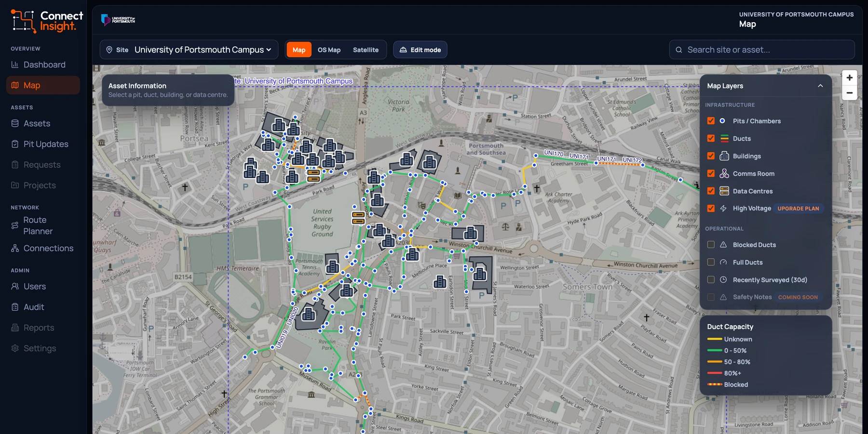Open the Settings page
The width and height of the screenshot is (868, 434).
click(43, 348)
